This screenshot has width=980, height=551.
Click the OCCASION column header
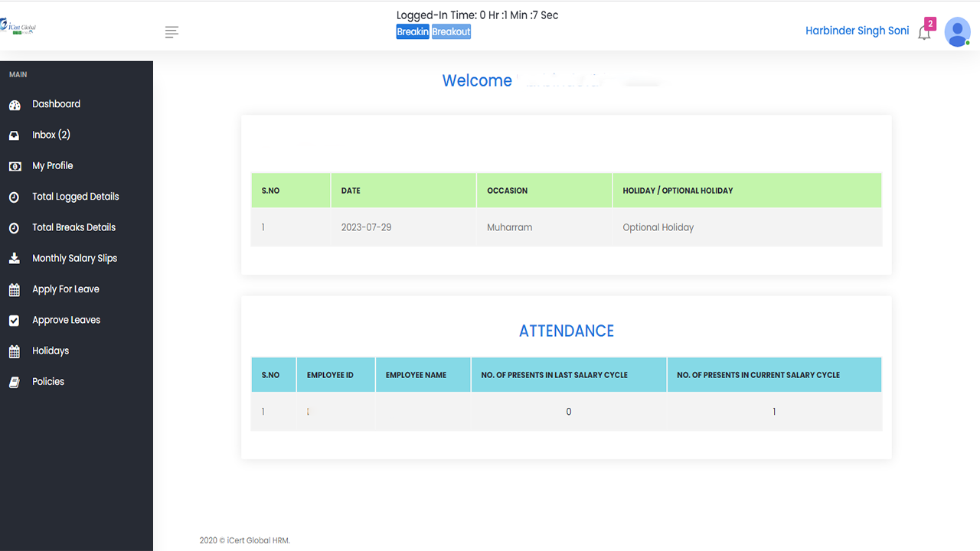[x=544, y=191]
